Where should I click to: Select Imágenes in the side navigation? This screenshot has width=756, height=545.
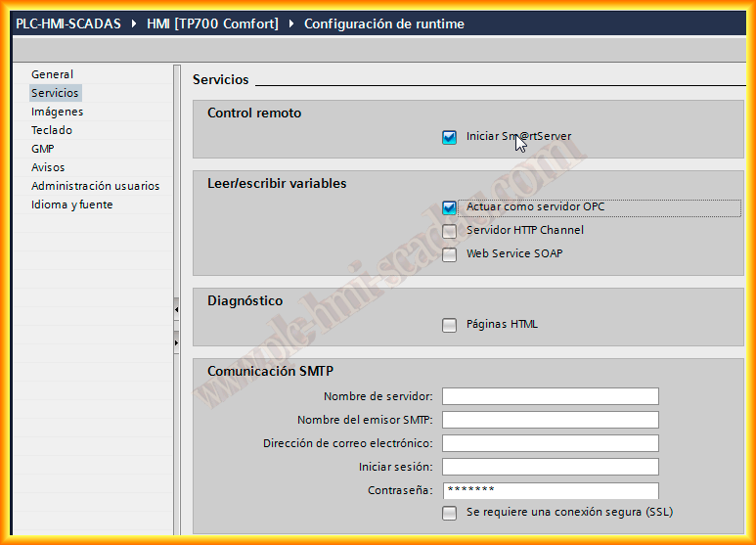click(x=57, y=112)
